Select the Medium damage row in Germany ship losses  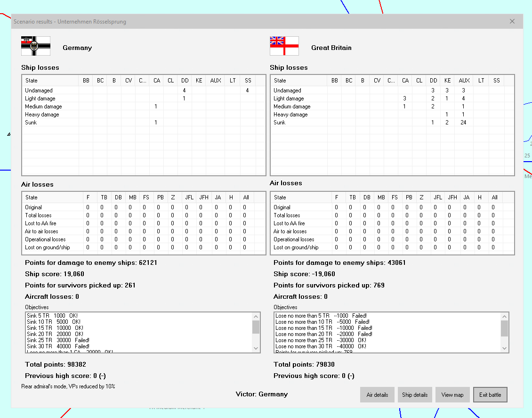tap(144, 107)
